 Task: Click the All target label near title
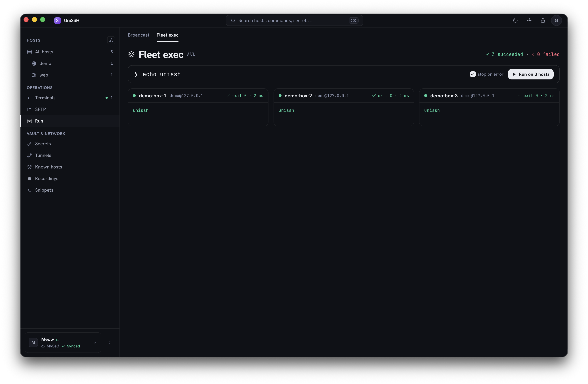tap(191, 54)
